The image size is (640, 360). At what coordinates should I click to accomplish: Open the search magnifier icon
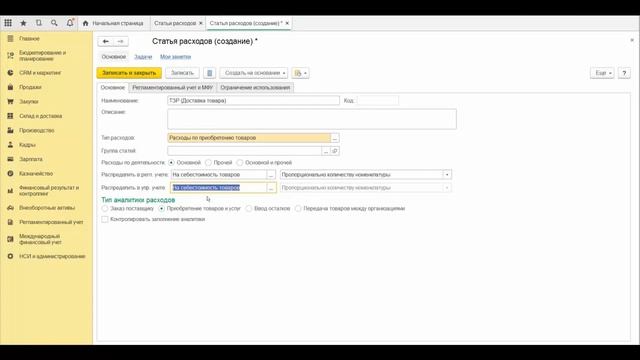54,23
